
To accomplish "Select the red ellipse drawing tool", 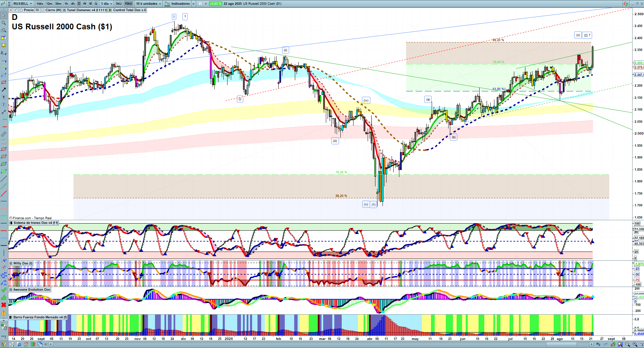I will pyautogui.click(x=4, y=149).
